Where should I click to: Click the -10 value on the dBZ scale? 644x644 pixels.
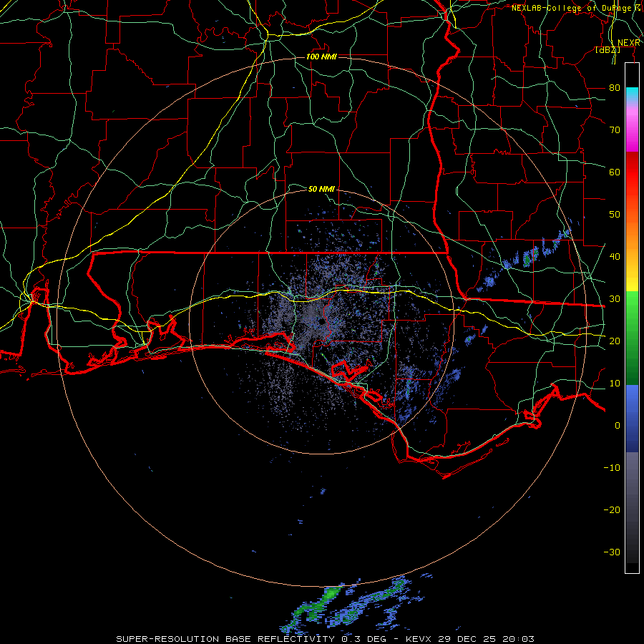coord(612,467)
